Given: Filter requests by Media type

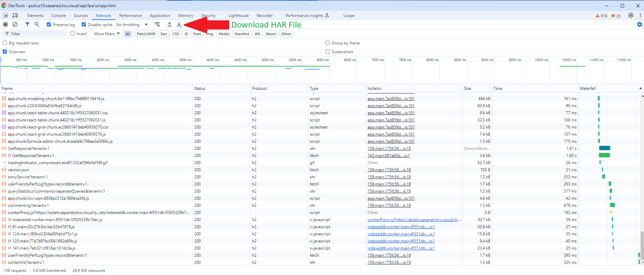Looking at the screenshot, I should pyautogui.click(x=223, y=34).
